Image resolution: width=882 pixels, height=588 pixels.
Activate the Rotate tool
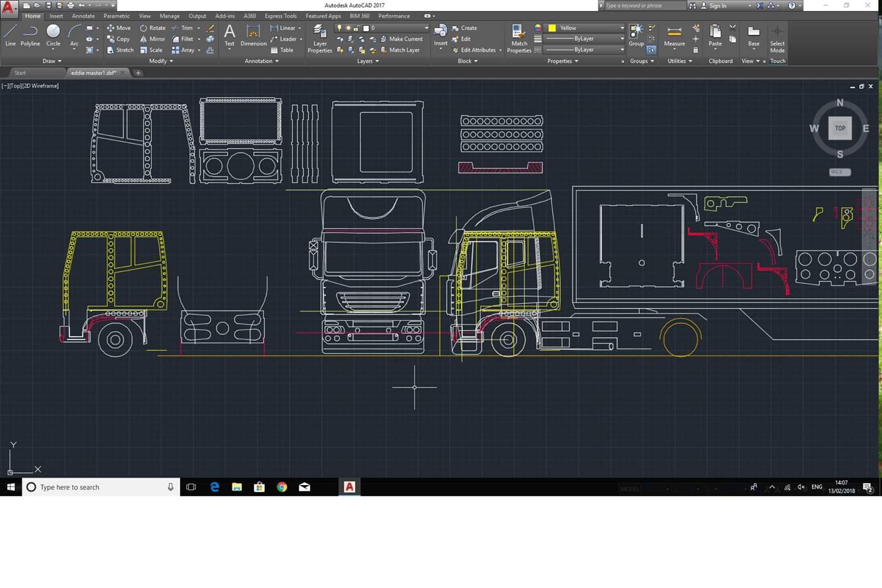[153, 28]
